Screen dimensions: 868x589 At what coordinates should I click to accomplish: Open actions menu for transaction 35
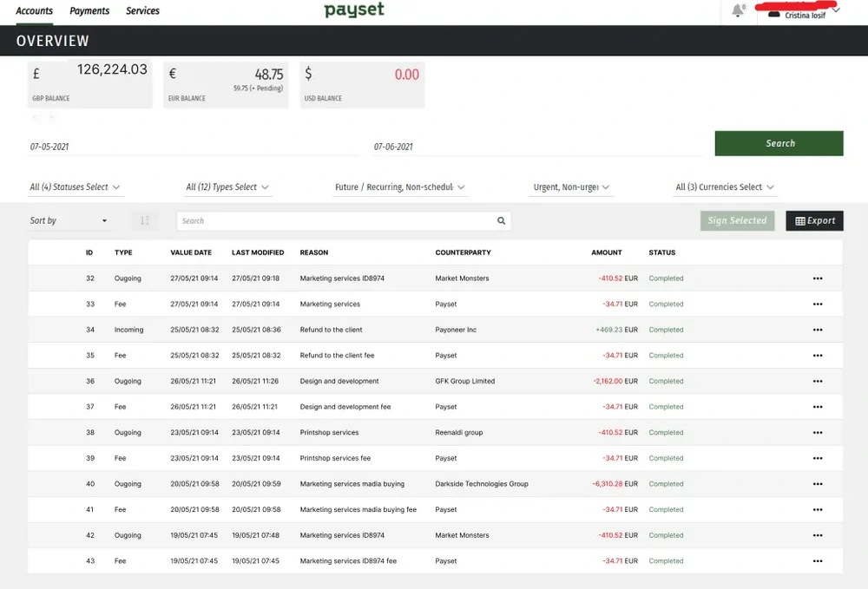click(x=817, y=356)
